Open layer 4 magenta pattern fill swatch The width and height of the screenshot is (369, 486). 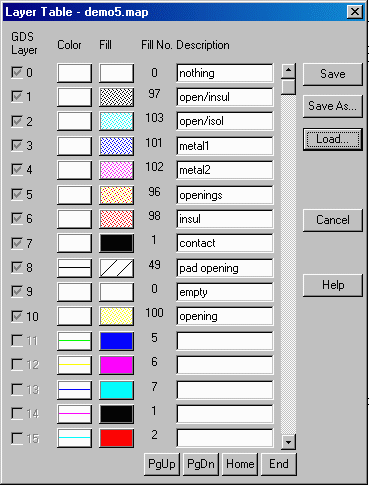coord(116,170)
